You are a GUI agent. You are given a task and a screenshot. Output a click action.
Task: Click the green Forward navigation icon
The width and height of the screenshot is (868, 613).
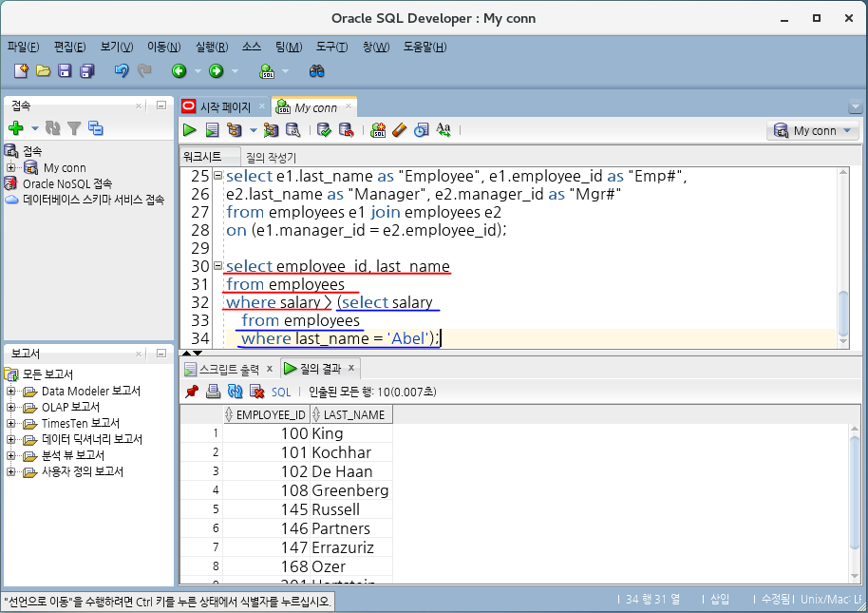pos(216,71)
